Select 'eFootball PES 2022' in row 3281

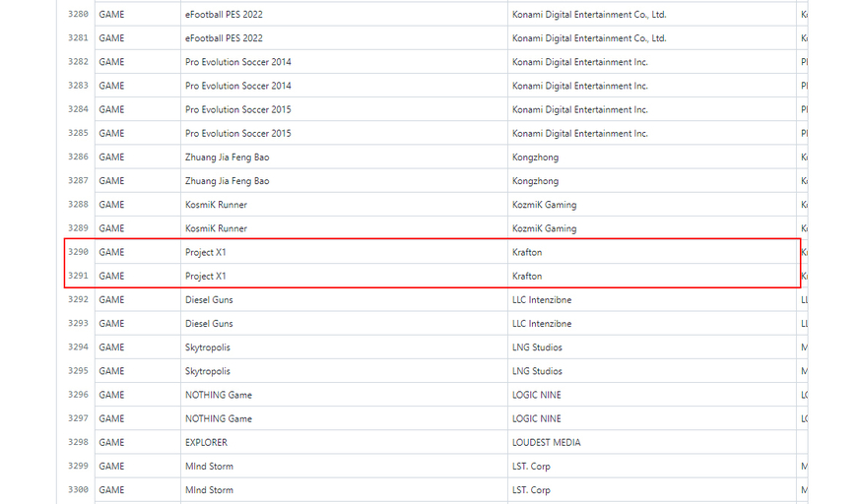tap(224, 38)
